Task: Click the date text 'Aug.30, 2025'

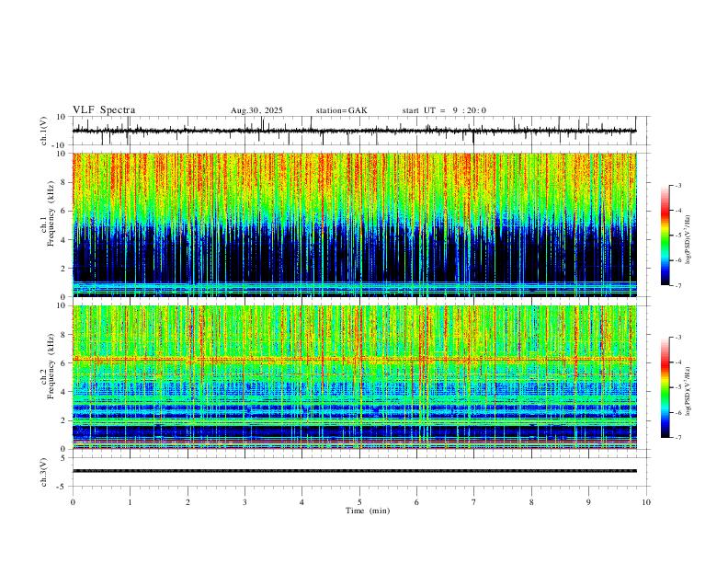Action: (x=256, y=110)
